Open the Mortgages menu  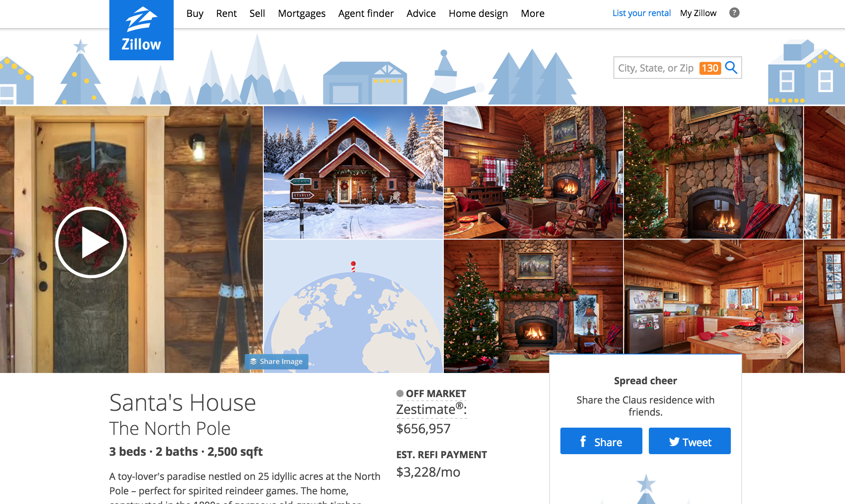click(301, 13)
